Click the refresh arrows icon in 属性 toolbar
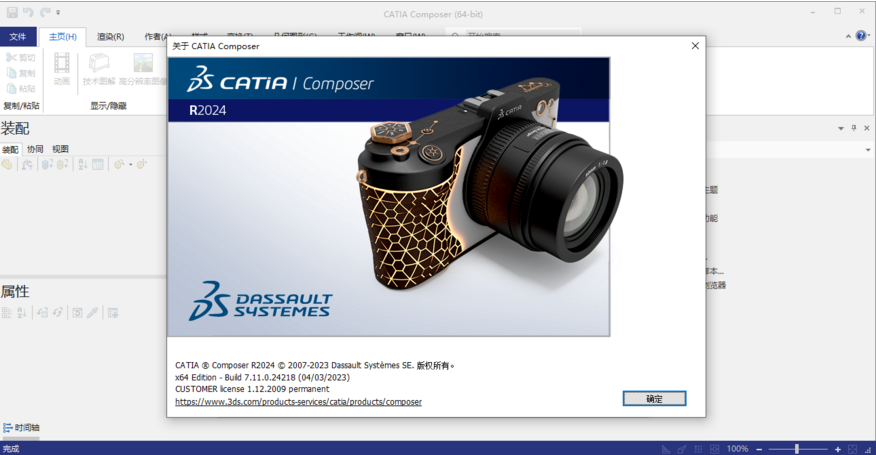 (x=58, y=313)
